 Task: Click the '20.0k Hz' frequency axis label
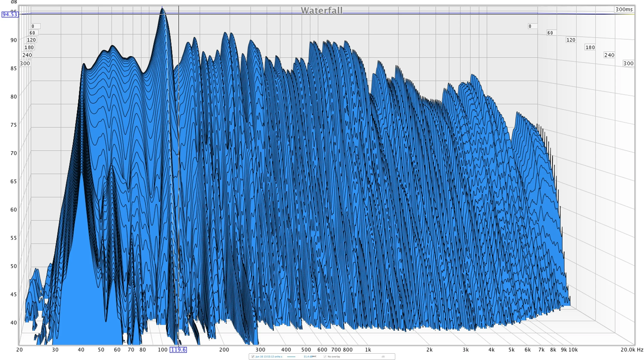pos(632,349)
